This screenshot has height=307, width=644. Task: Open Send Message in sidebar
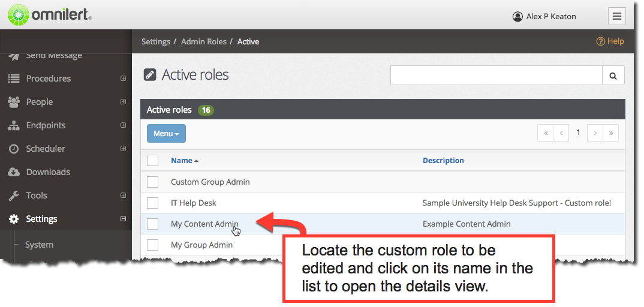[54, 55]
